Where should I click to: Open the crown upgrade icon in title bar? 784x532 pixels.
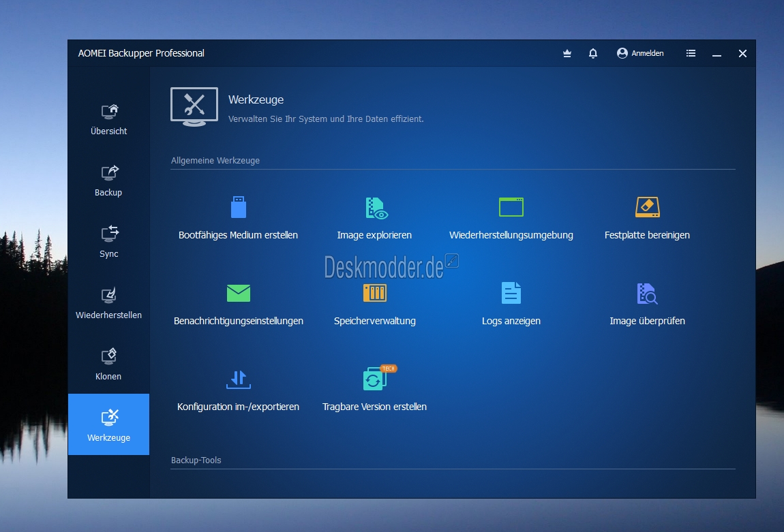567,53
